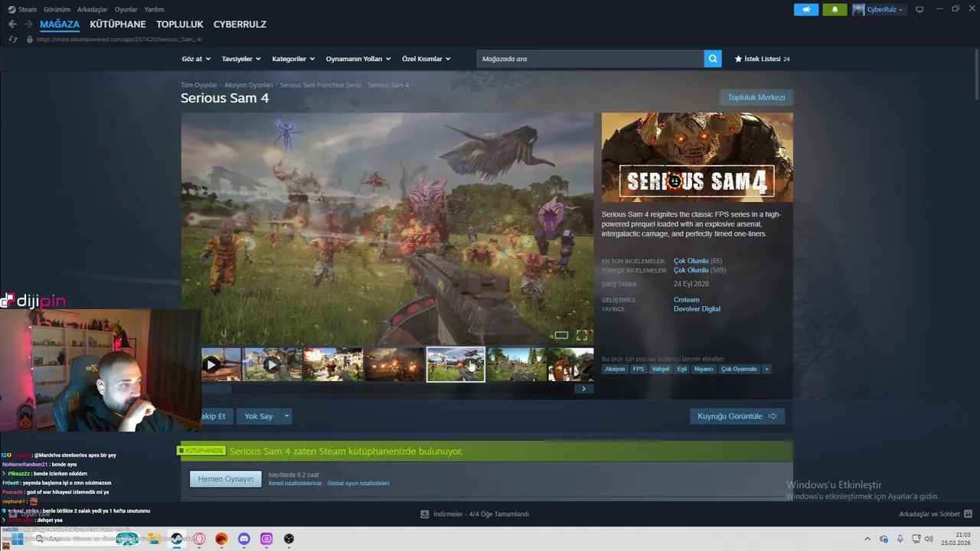Viewport: 980px width, 551px height.
Task: Advance thumbnail strip with right arrow
Action: (x=583, y=389)
